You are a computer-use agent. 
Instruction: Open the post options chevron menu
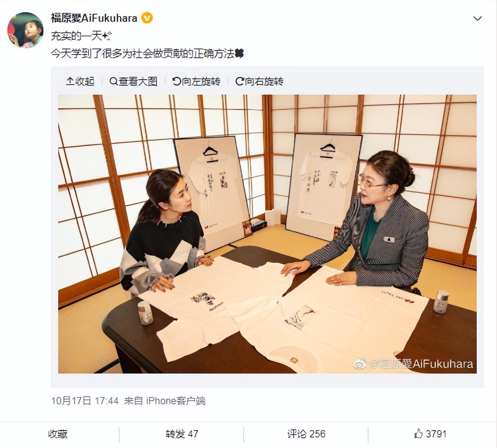pos(478,19)
